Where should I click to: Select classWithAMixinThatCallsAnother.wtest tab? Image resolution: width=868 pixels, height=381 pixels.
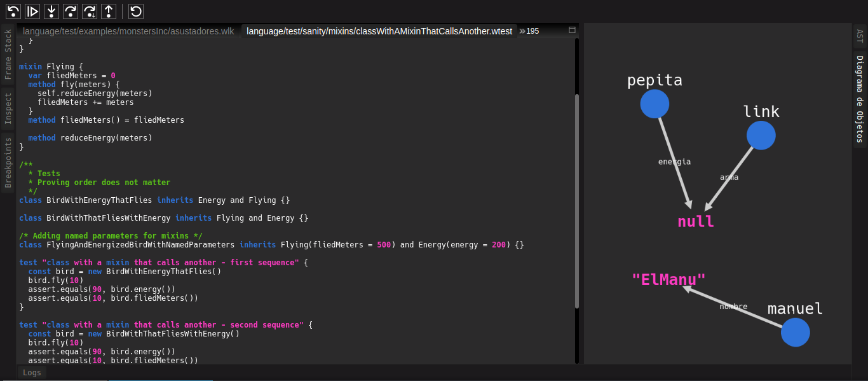(x=379, y=31)
